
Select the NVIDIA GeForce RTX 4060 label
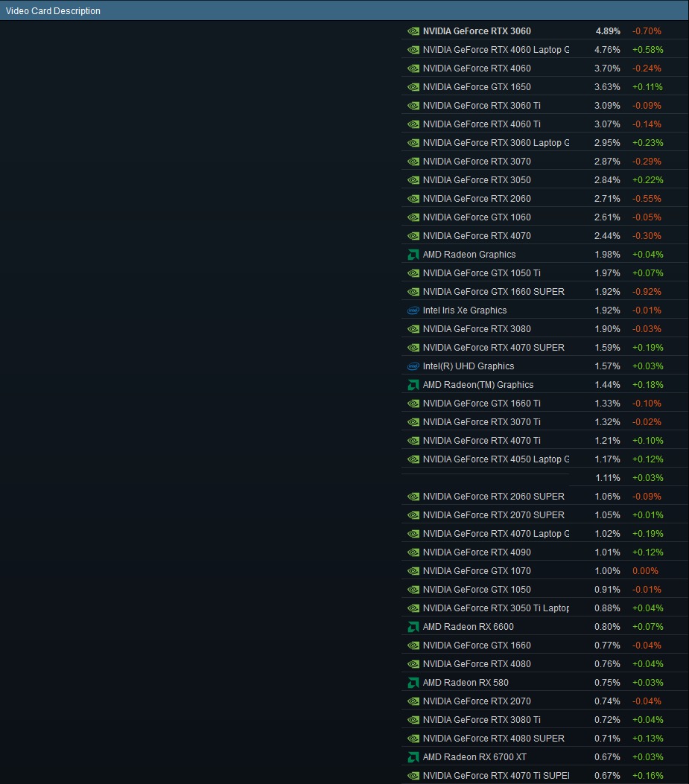(x=477, y=68)
